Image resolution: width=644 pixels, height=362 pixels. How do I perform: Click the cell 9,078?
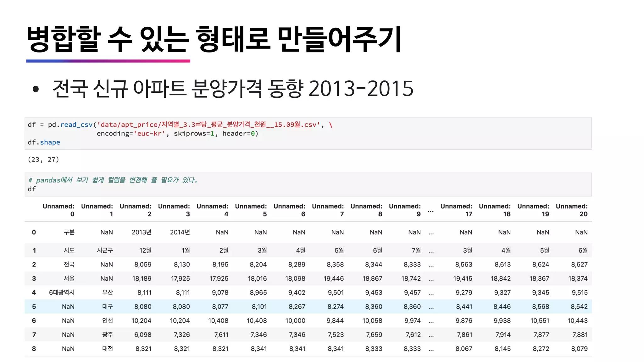(220, 293)
